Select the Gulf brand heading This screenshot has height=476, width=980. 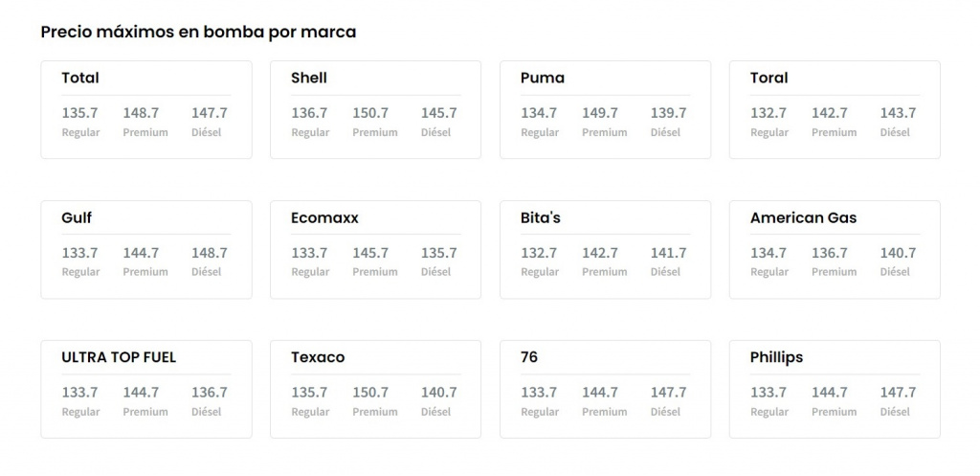(77, 217)
